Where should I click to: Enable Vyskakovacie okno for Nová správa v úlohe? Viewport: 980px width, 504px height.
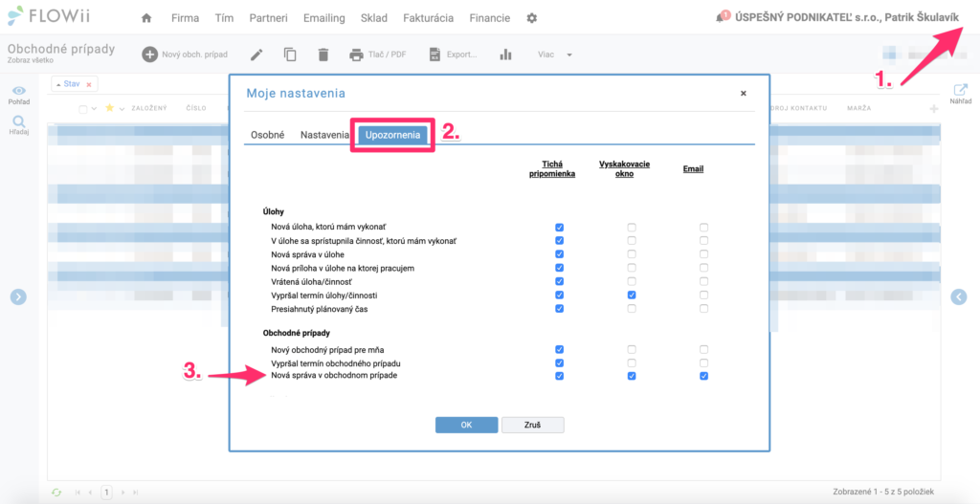click(x=632, y=254)
